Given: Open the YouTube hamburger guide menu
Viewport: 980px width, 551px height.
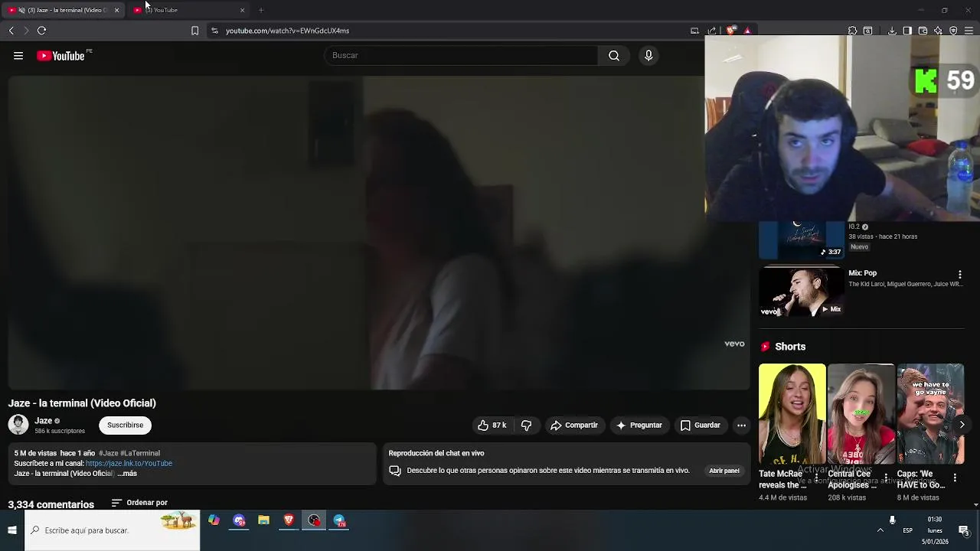Looking at the screenshot, I should [18, 55].
